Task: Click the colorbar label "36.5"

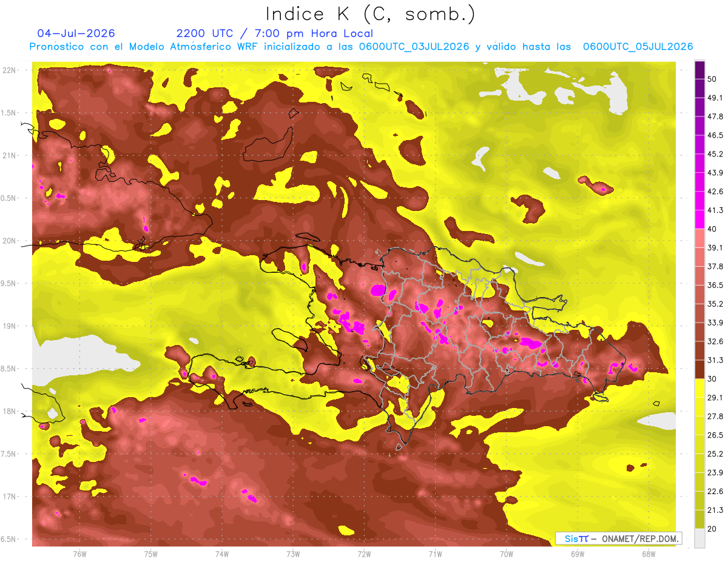Action: 715,285
